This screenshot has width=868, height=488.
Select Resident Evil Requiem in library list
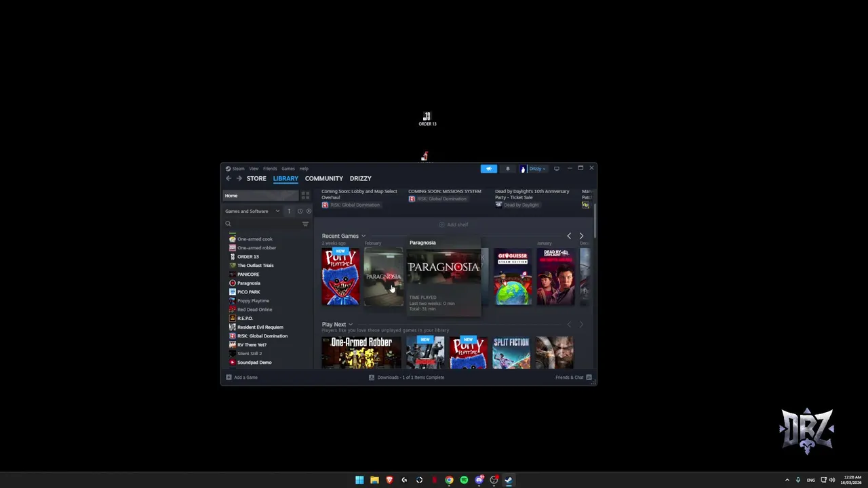[x=260, y=327]
